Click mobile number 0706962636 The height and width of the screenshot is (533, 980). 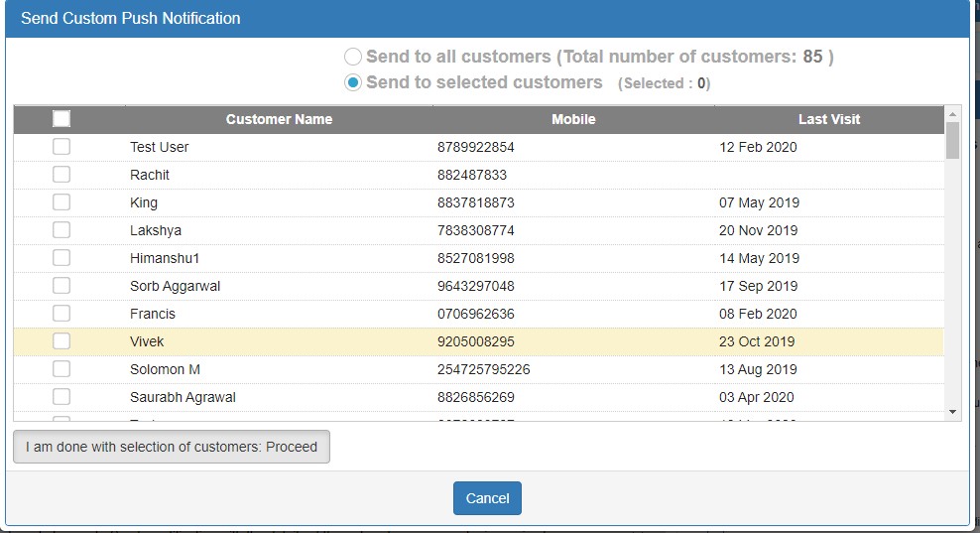point(476,314)
